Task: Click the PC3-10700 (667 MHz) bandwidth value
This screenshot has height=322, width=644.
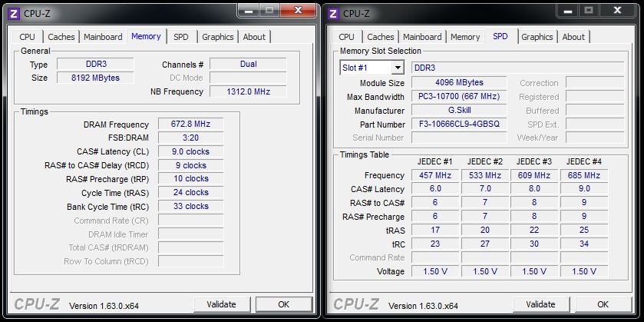Action: [x=459, y=97]
